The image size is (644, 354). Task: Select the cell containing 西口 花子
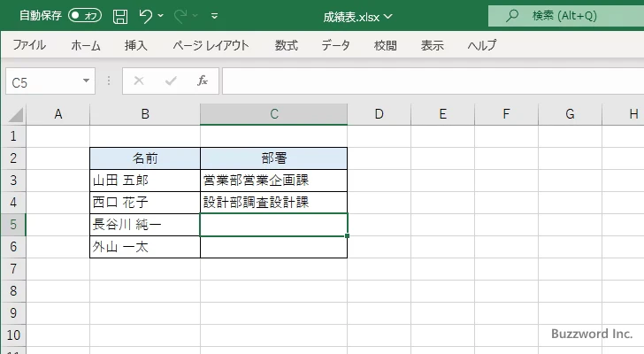[x=145, y=203]
